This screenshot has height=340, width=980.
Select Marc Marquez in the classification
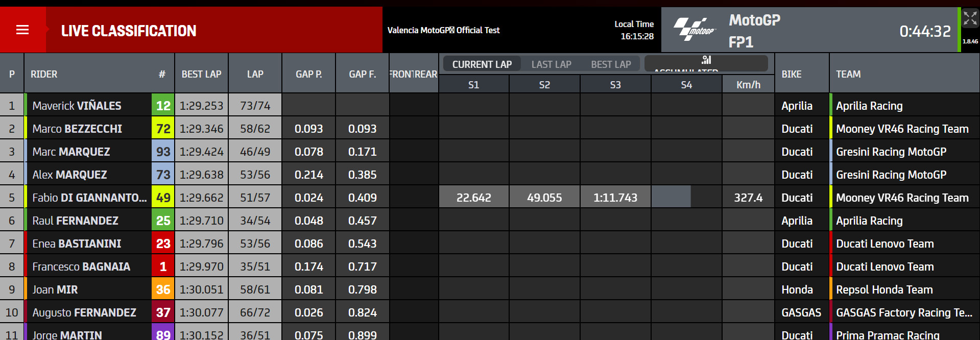(71, 152)
